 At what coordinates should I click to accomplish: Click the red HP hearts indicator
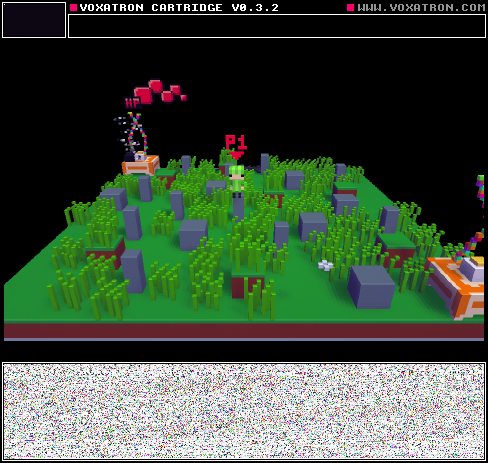click(x=160, y=91)
